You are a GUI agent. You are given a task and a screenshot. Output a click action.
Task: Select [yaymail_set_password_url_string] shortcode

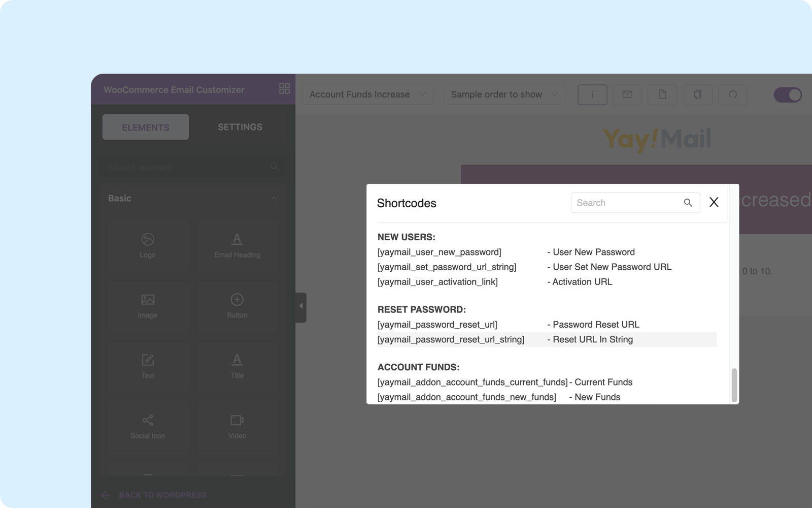[447, 267]
